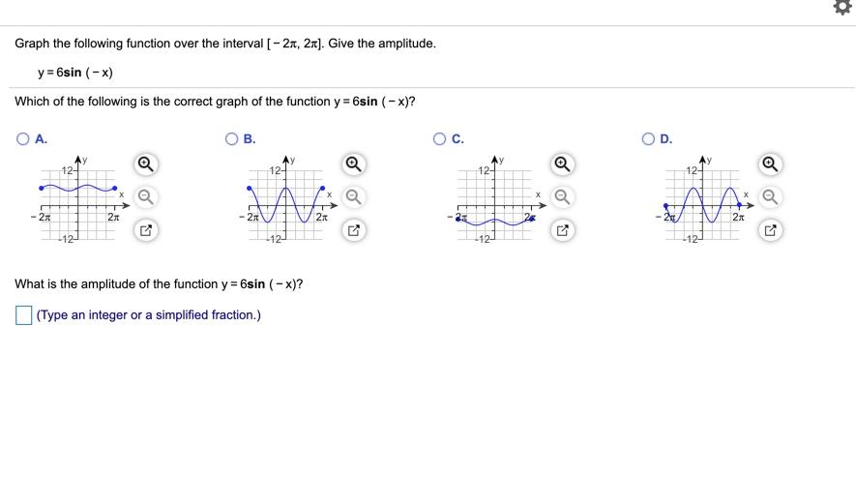
Task: Click the graph thumbnail for option D
Action: coord(704,199)
